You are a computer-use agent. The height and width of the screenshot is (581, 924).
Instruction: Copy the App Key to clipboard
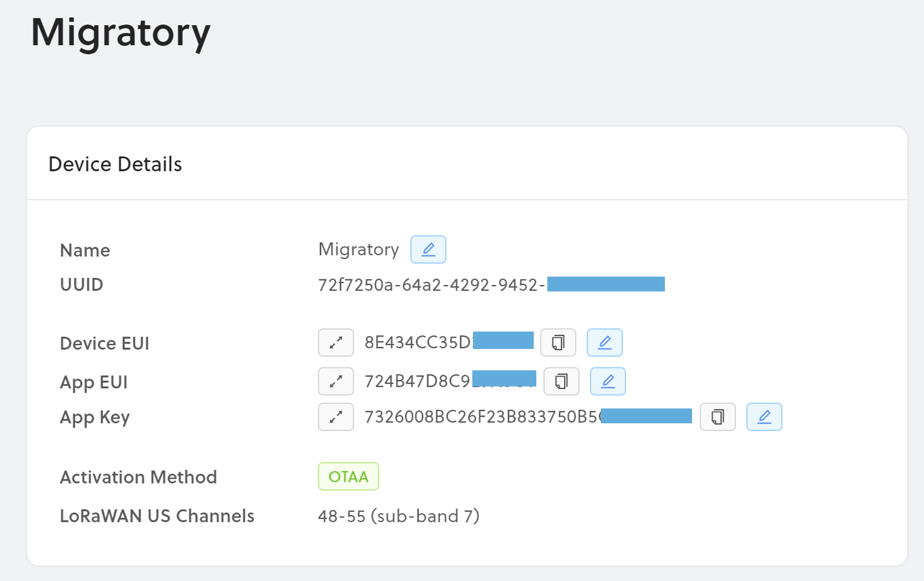coord(717,417)
